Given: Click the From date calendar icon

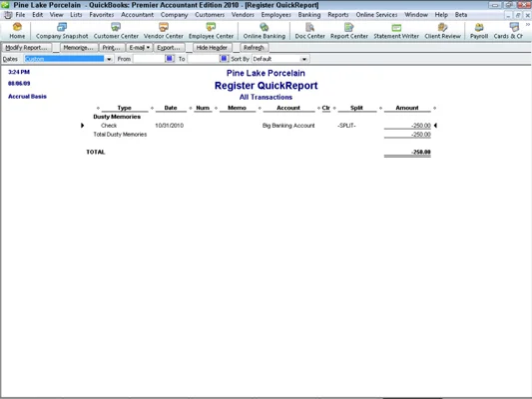Looking at the screenshot, I should (169, 59).
